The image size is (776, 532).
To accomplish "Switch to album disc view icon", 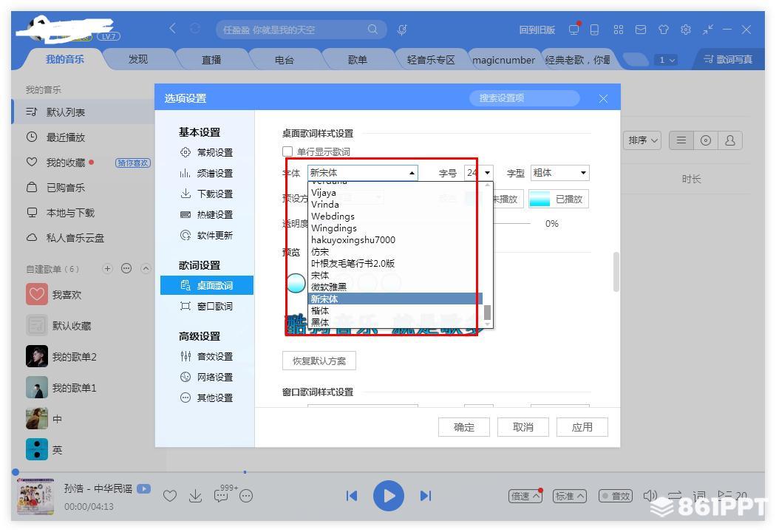I will click(x=706, y=140).
